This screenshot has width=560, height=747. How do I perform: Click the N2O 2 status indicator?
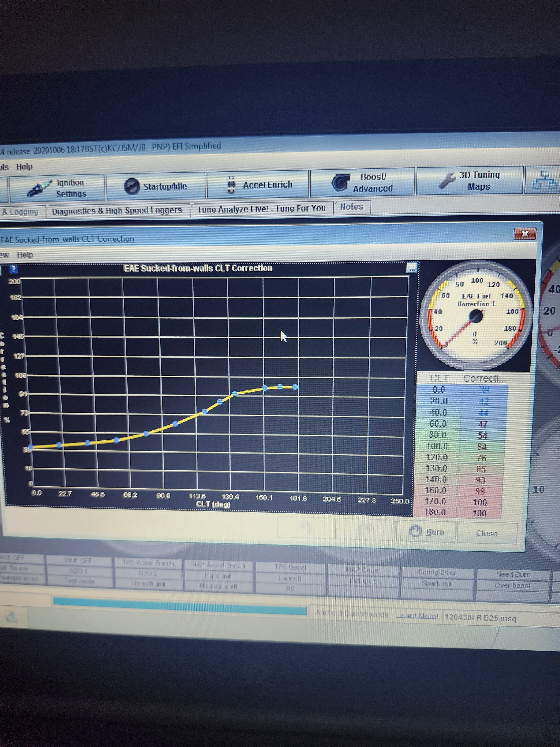[x=148, y=574]
